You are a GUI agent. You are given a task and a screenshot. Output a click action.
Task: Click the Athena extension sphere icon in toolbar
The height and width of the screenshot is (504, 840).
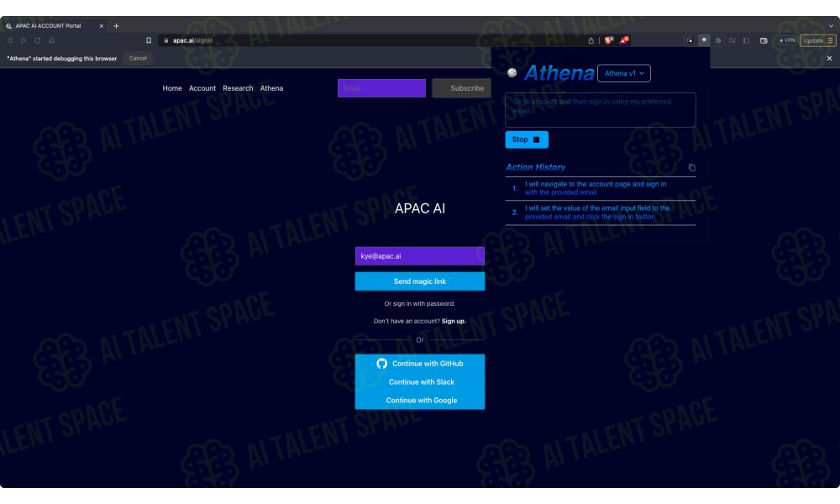coord(704,40)
